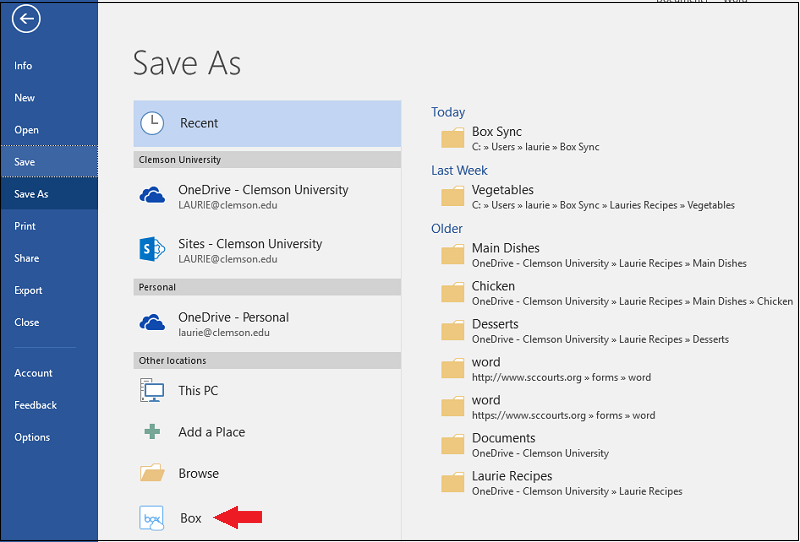Click path 'C: » Users » laurie » Box Sync'
The height and width of the screenshot is (542, 800).
(536, 147)
